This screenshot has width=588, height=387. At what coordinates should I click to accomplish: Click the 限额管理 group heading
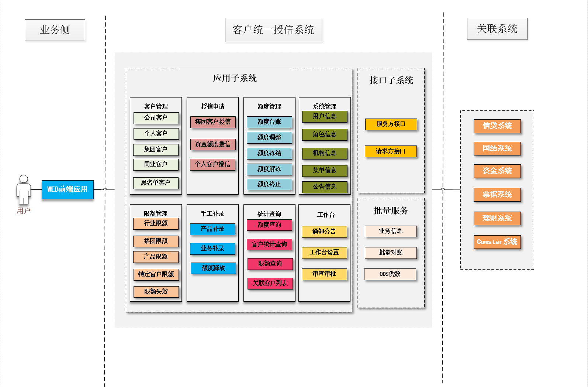tap(156, 213)
